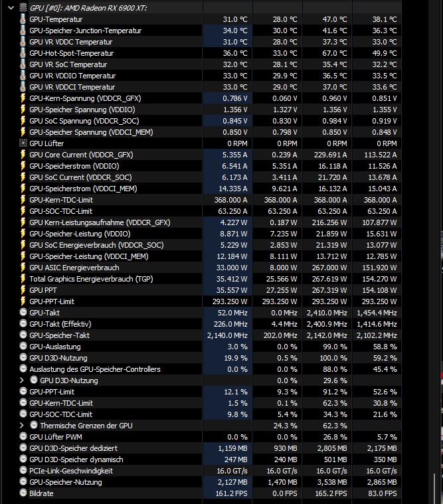This screenshot has height=504, width=443.
Task: Expand Thermische Grenzen der GPU group
Action: 21,426
